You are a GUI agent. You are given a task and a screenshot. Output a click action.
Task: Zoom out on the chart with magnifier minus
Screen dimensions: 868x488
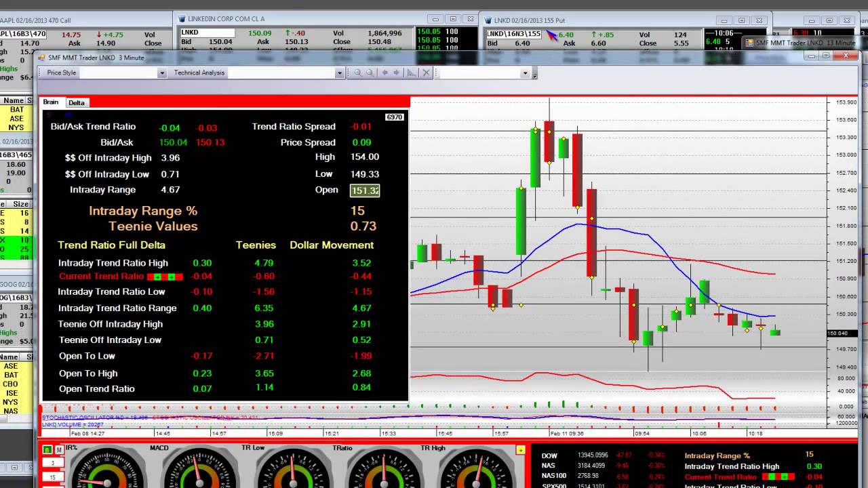370,73
